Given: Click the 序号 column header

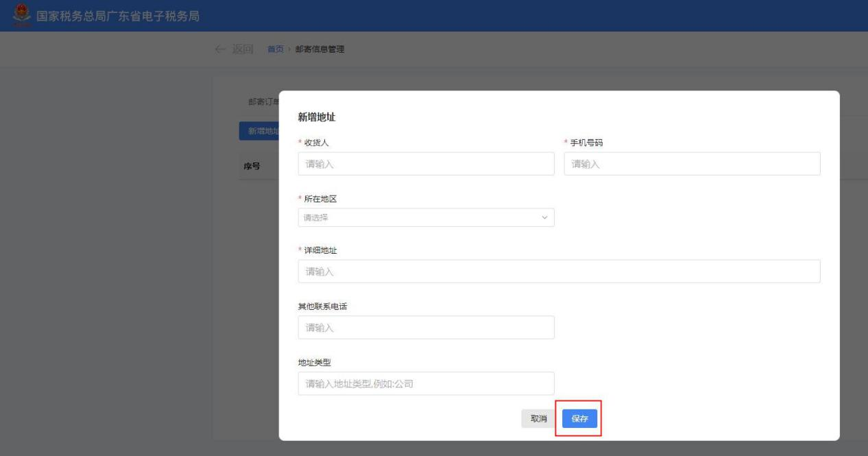Looking at the screenshot, I should (x=252, y=166).
